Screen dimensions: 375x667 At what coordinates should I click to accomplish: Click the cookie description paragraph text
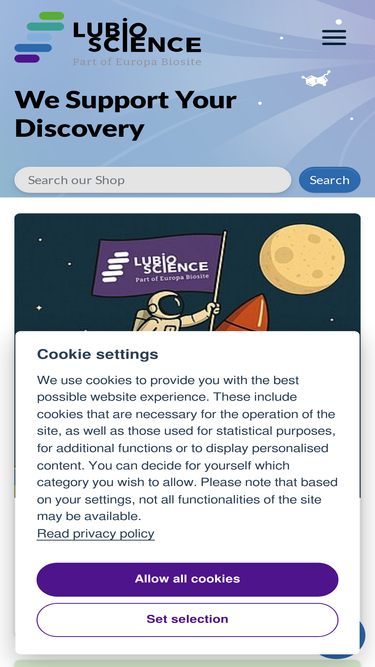pyautogui.click(x=187, y=448)
